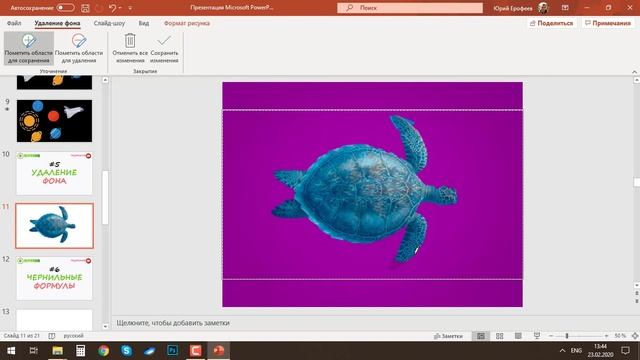Open Calculator from taskbar
Viewport: 640px width, 360px height.
pos(80,351)
